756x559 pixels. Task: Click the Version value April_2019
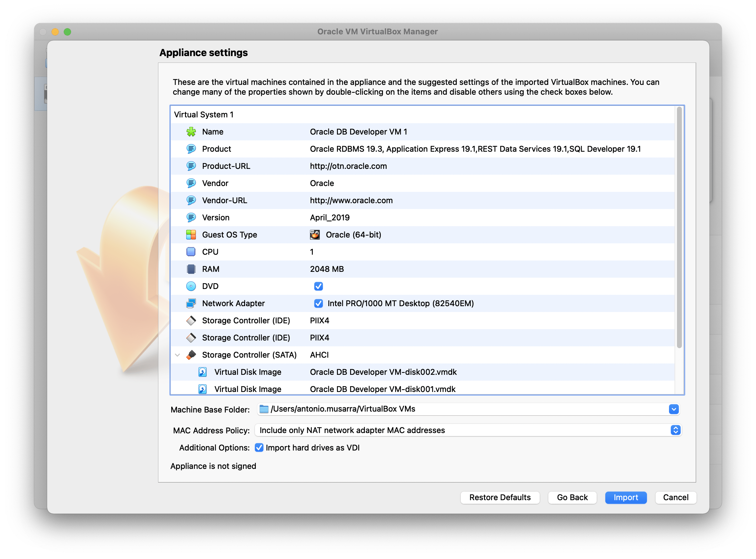pos(330,218)
